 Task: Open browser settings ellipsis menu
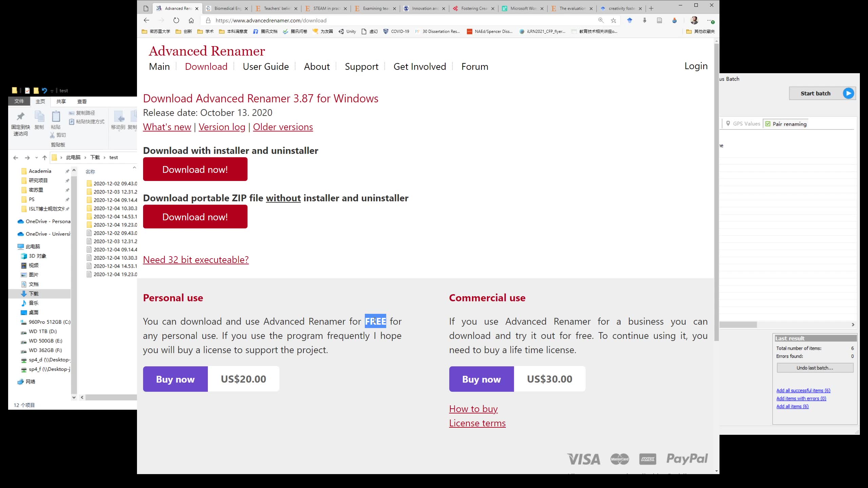[710, 20]
